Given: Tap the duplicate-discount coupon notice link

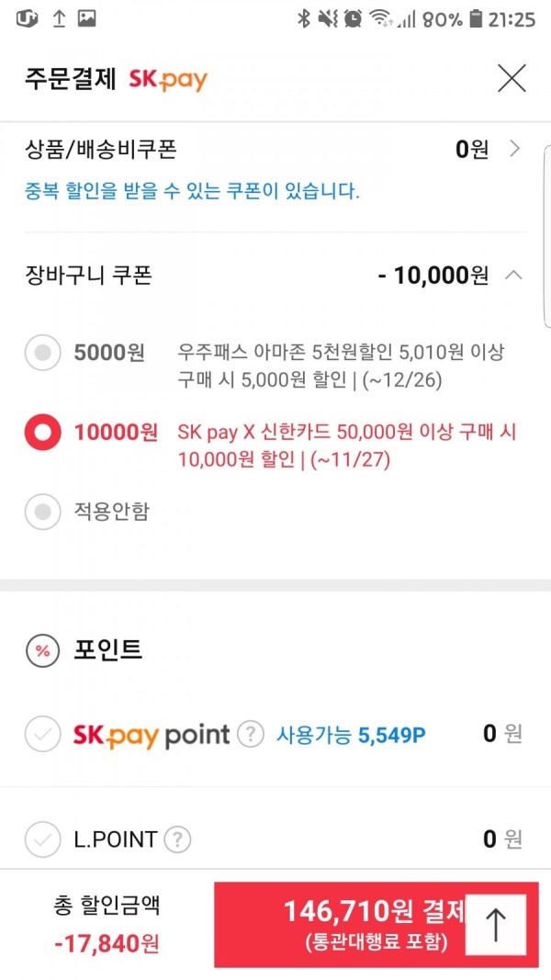Looking at the screenshot, I should (192, 191).
